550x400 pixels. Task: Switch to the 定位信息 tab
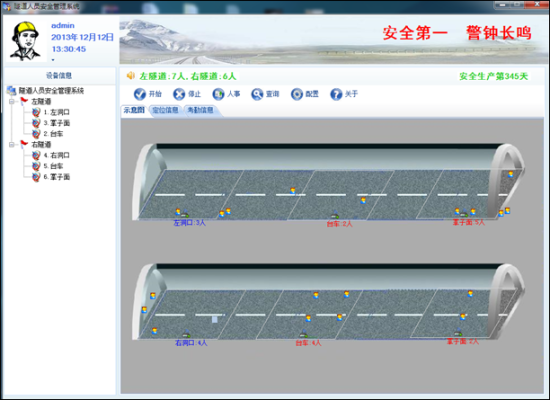point(166,110)
